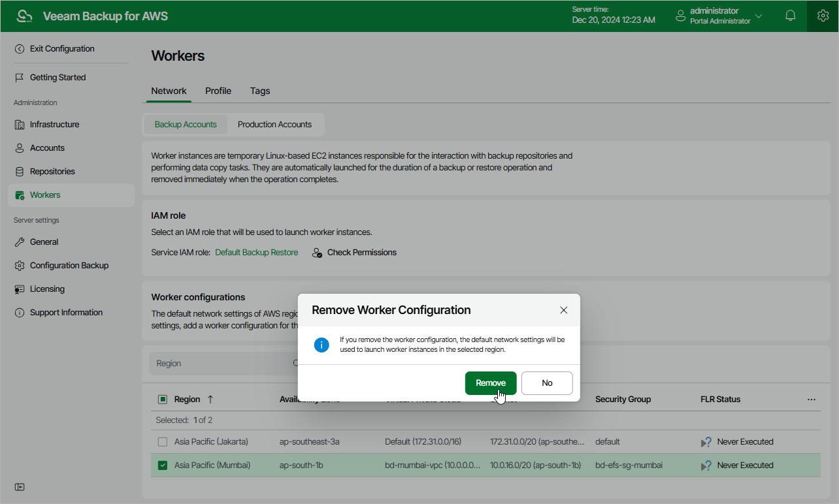Open the table column options ellipsis

(812, 400)
